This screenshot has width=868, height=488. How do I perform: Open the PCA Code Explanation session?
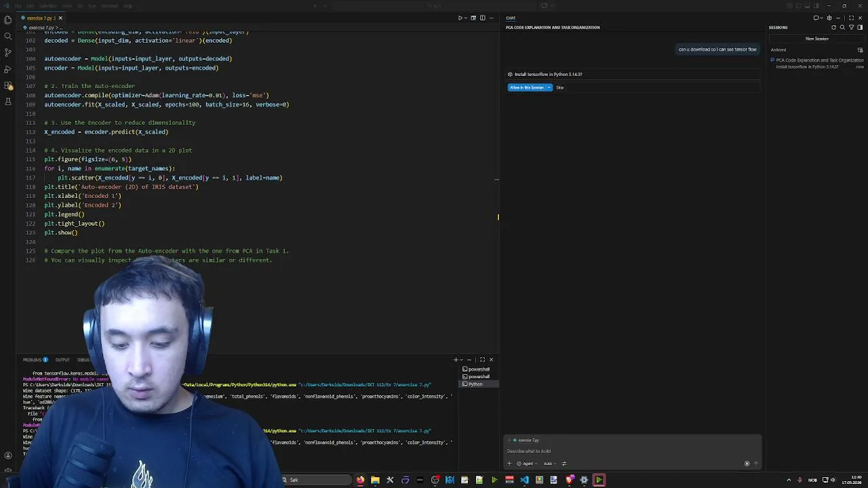point(817,63)
